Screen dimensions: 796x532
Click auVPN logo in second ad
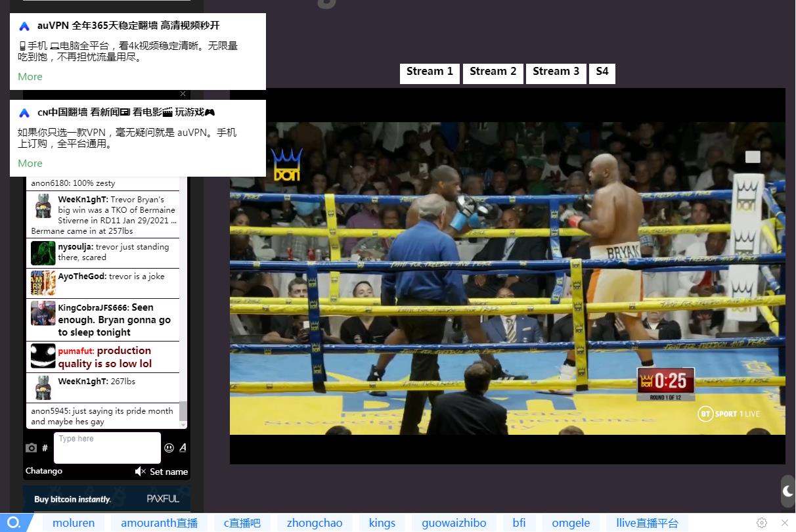pyautogui.click(x=24, y=113)
